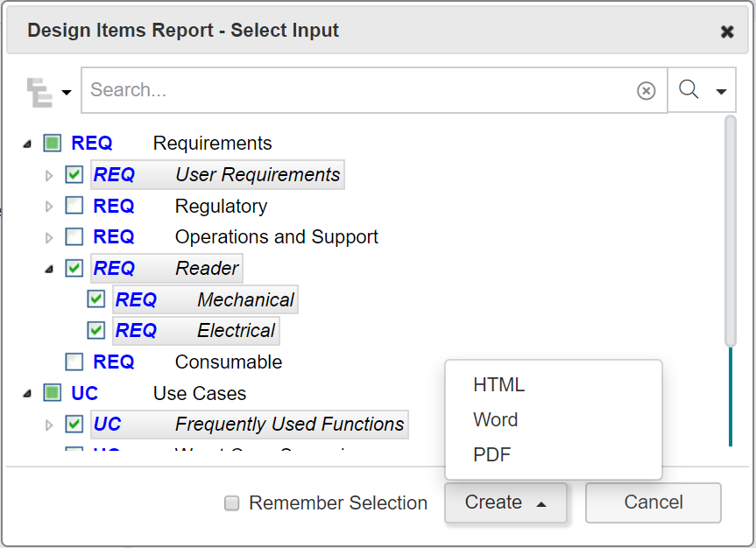
Task: Expand the User Requirements node
Action: [49, 175]
